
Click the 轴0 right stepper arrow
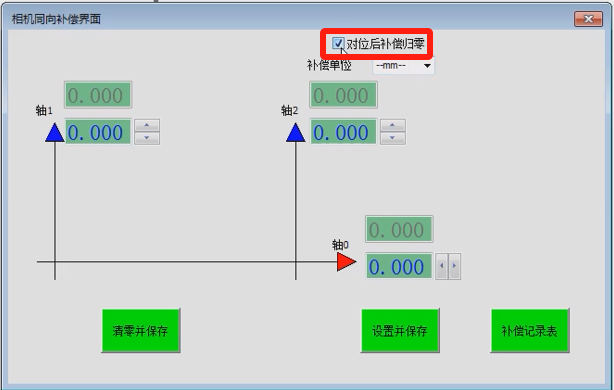[455, 266]
